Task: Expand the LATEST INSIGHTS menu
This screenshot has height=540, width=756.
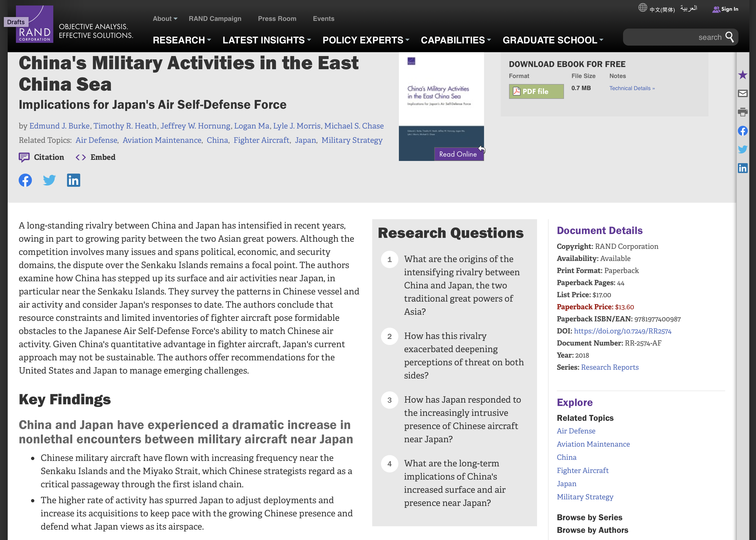Action: tap(267, 40)
